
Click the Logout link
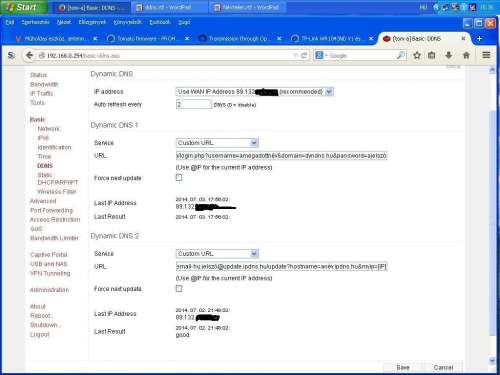pos(40,334)
